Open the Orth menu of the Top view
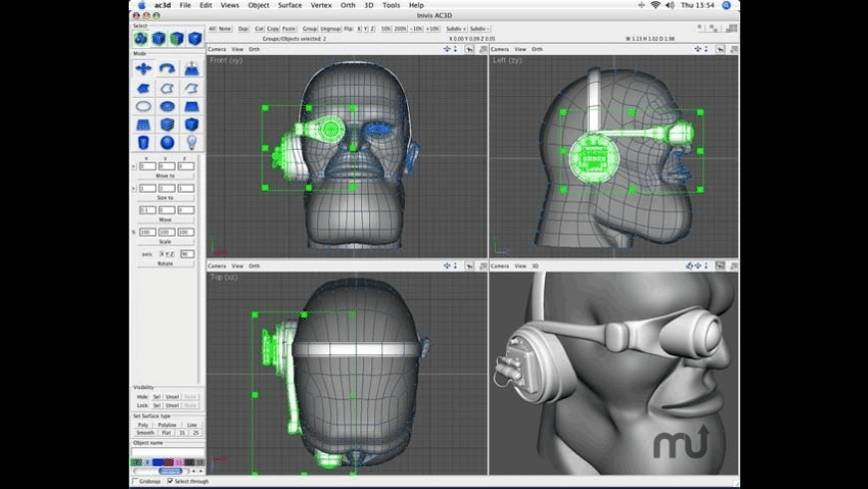 pyautogui.click(x=254, y=265)
